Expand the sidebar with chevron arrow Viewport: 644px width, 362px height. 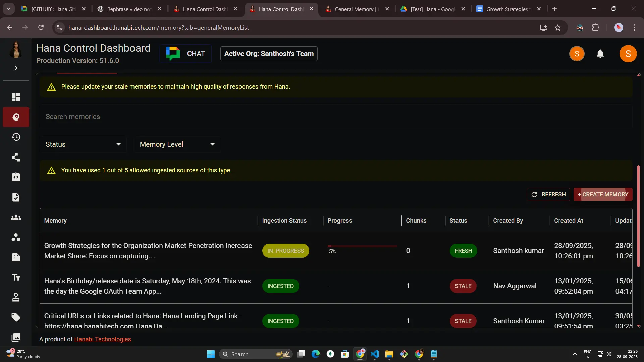(x=16, y=68)
